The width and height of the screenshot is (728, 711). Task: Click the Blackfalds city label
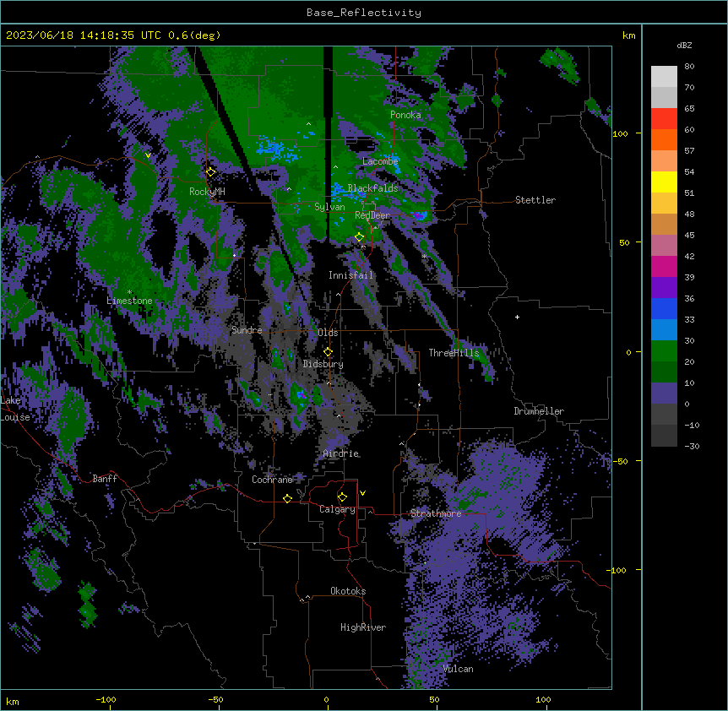coord(372,188)
